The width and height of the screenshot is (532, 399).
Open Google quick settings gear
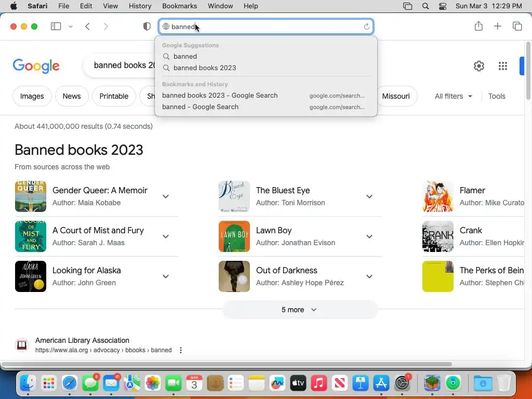click(x=478, y=66)
